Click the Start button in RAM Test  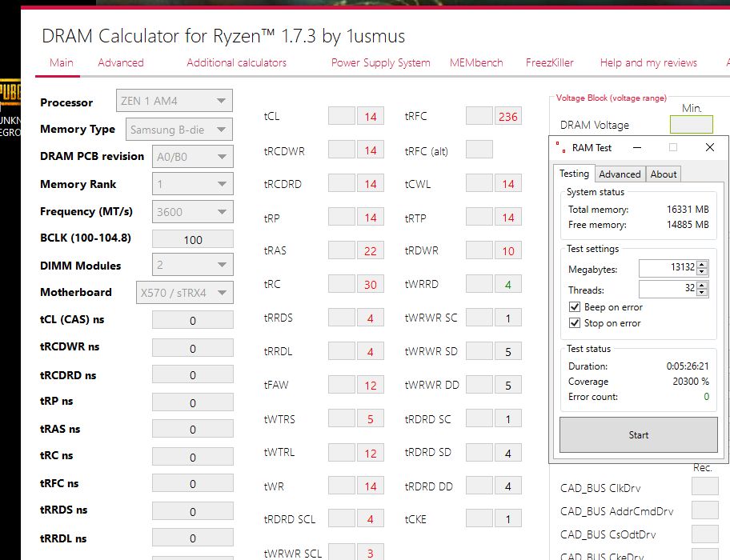pos(638,434)
